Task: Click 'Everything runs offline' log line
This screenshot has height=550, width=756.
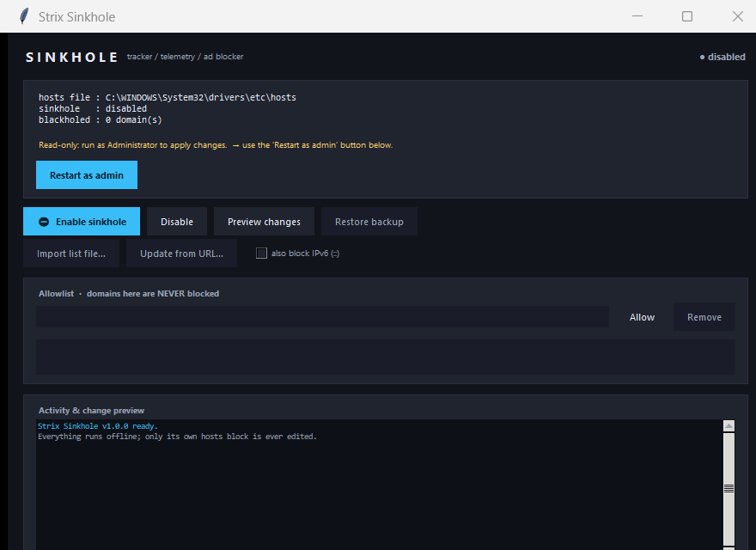Action: click(x=177, y=437)
